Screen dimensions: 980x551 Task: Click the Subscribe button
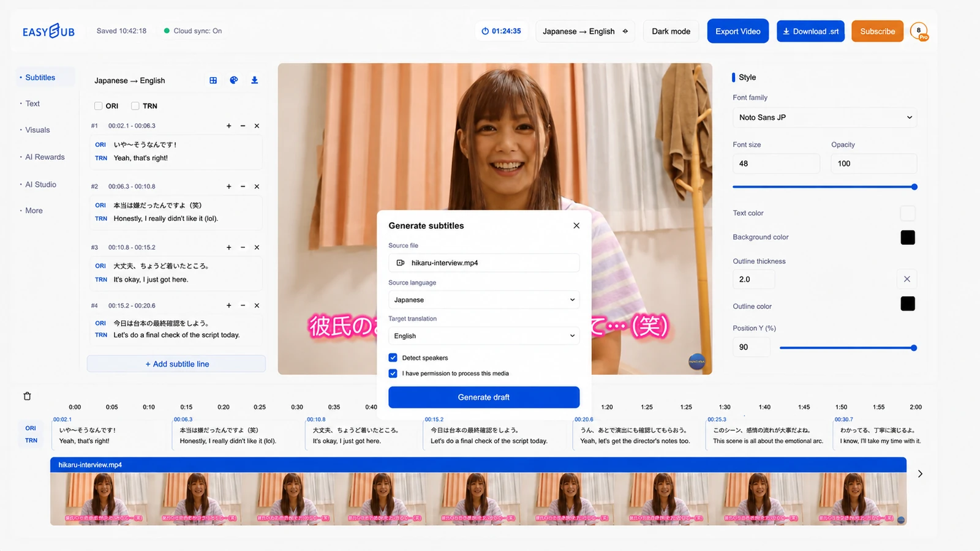(x=878, y=31)
